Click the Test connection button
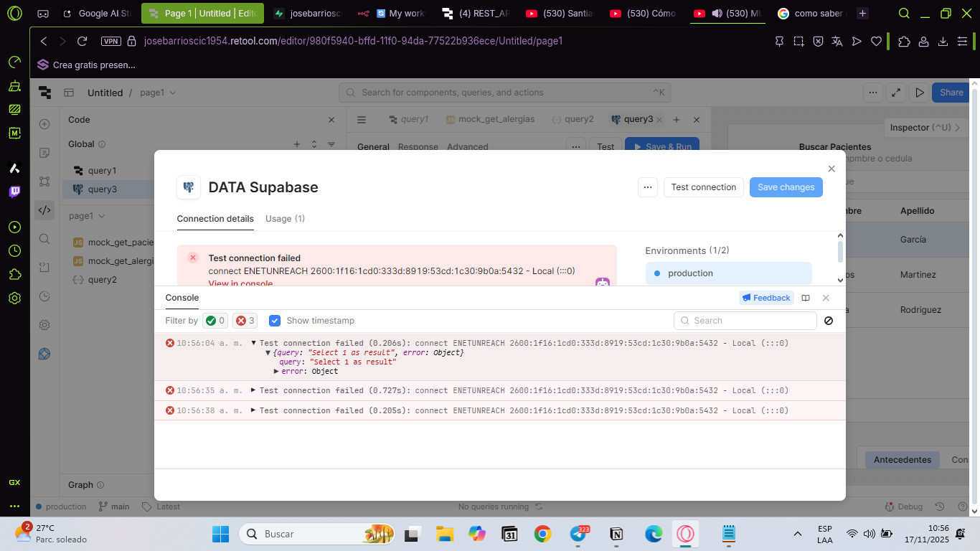 [x=703, y=187]
